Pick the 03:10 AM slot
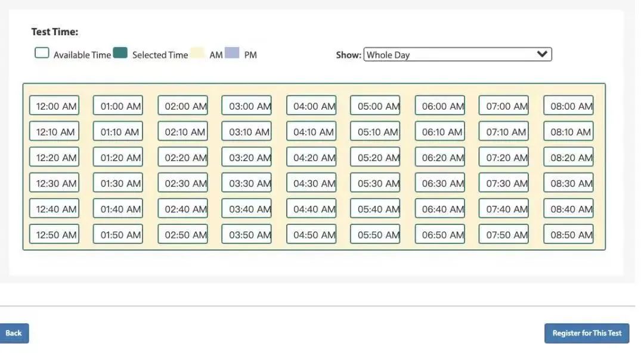This screenshot has height=358, width=644. tap(246, 131)
